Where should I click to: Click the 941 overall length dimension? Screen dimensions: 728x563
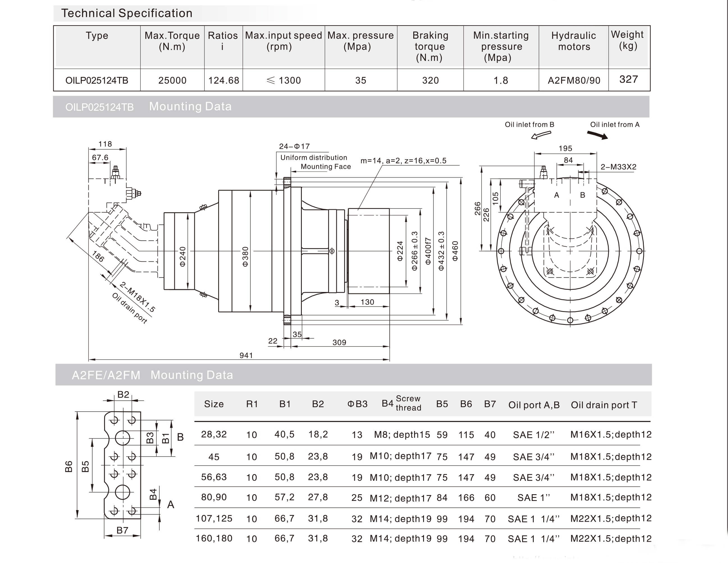coord(246,355)
